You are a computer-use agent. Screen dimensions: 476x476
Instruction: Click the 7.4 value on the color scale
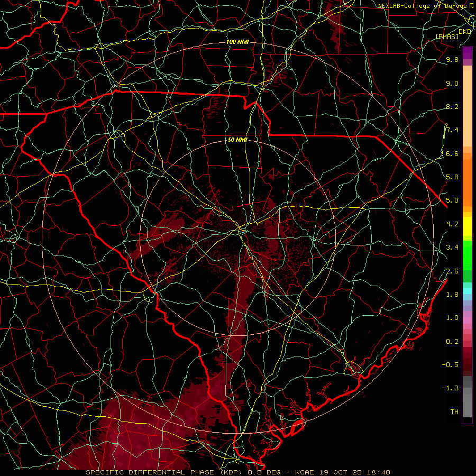point(452,130)
